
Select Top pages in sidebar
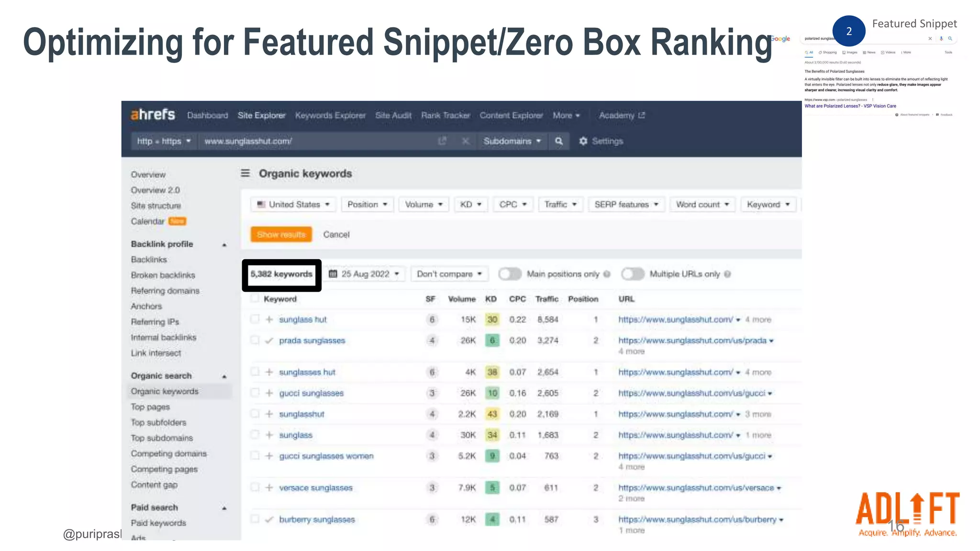150,407
